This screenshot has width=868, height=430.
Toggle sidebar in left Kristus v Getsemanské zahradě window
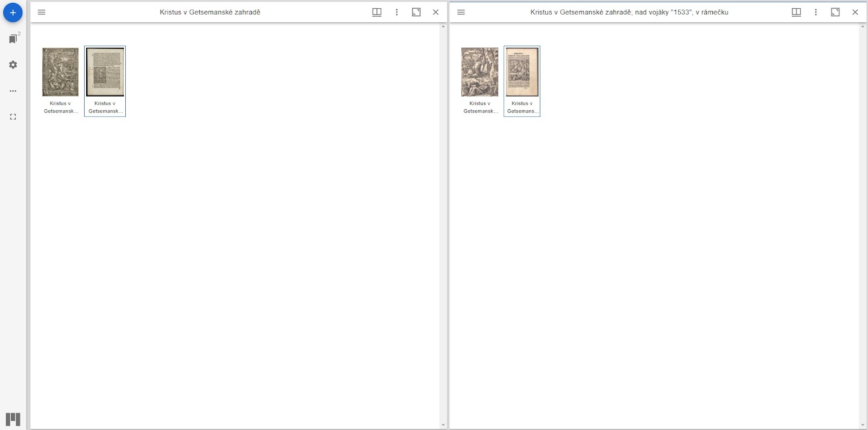point(42,12)
